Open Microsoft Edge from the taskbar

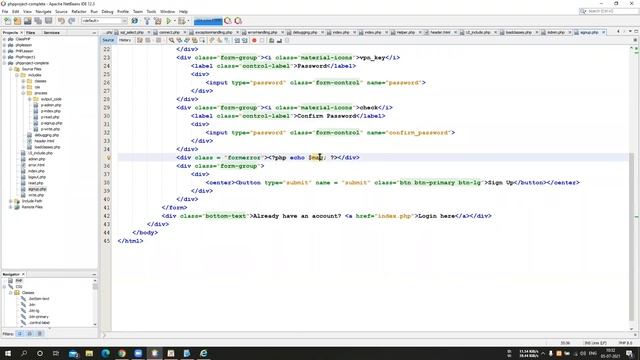point(105,353)
